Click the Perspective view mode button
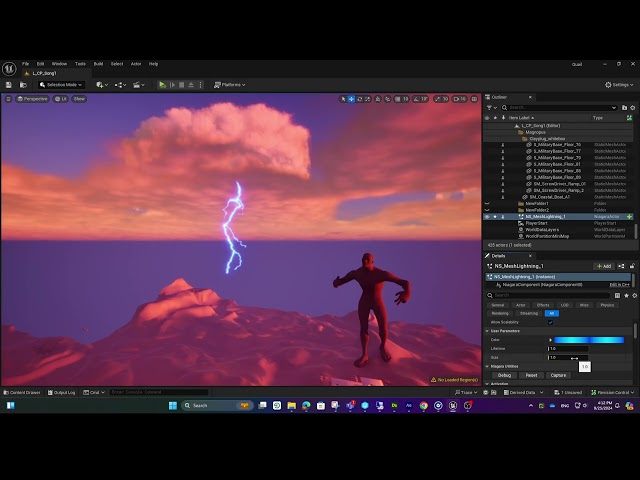The height and width of the screenshot is (480, 640). 32,99
